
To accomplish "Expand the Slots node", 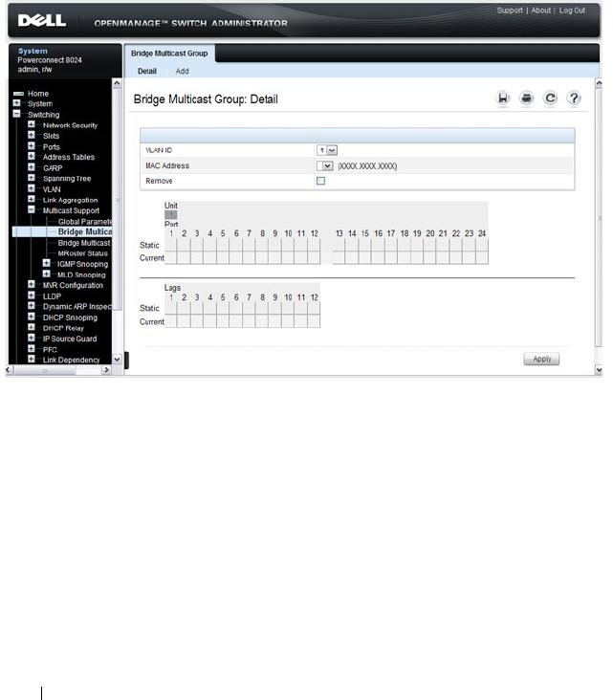I will point(32,135).
